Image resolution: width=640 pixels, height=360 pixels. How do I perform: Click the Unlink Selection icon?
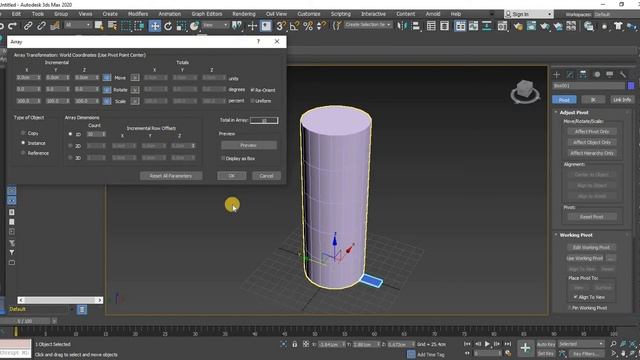(x=41, y=26)
